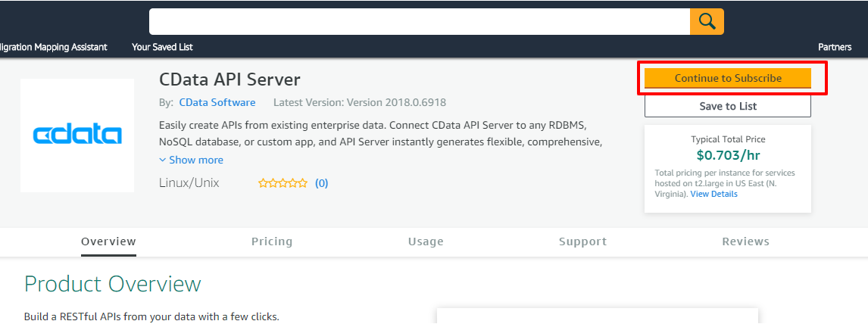Screen dimensions: 868x324
Task: Switch to the Usage tab
Action: pyautogui.click(x=426, y=241)
